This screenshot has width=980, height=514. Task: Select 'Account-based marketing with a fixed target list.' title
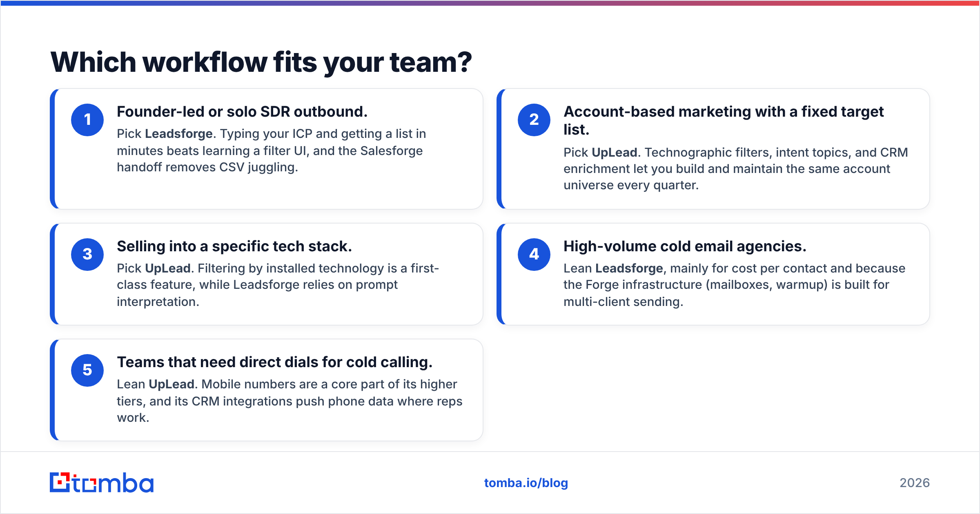724,120
